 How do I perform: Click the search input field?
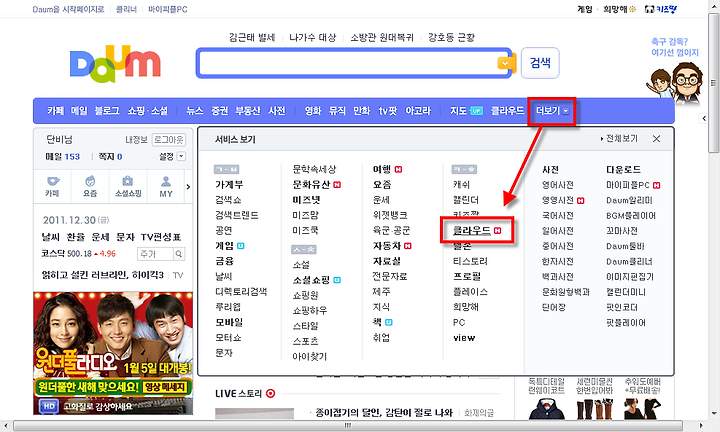click(348, 63)
